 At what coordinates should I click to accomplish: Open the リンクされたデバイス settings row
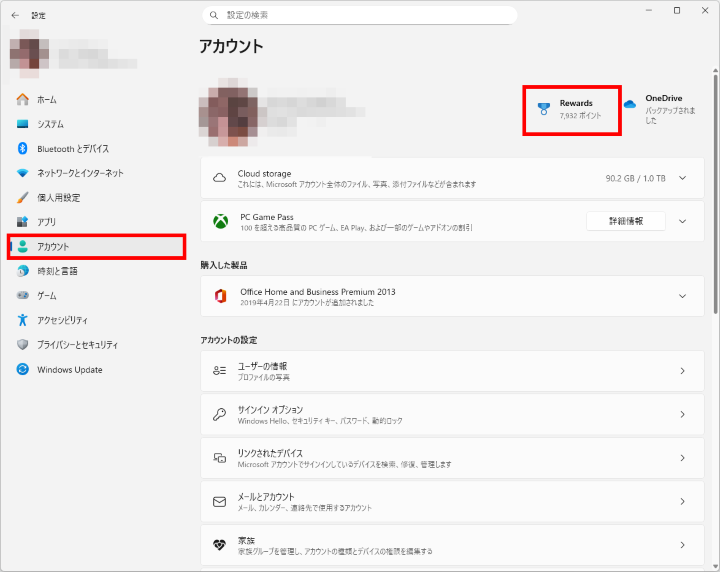coord(452,458)
